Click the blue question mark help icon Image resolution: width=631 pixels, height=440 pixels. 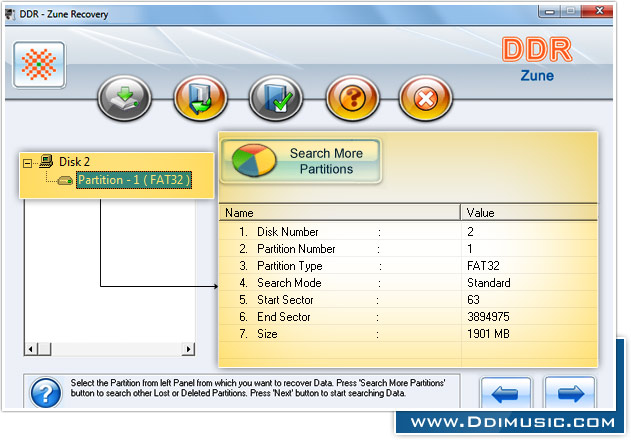coord(45,392)
